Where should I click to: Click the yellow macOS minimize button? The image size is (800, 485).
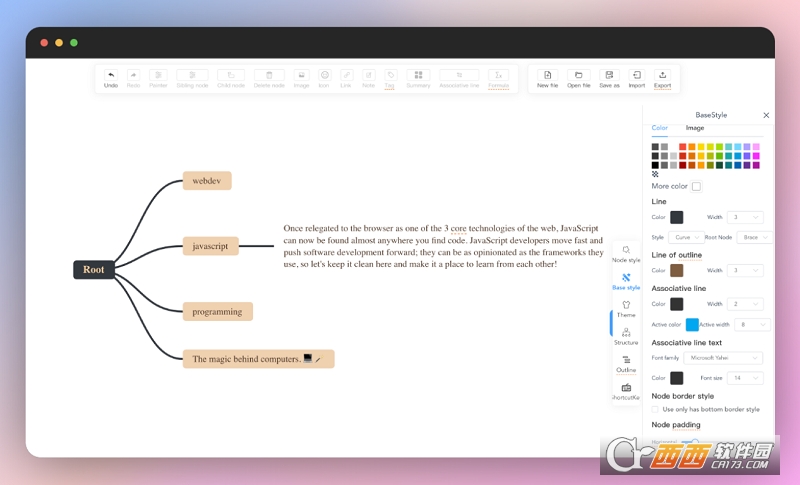[59, 43]
